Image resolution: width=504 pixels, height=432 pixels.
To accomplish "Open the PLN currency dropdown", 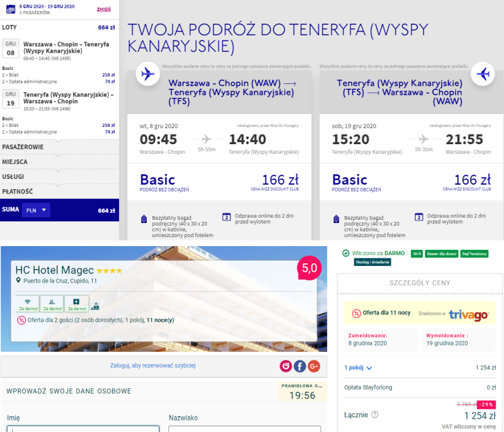I will [36, 210].
